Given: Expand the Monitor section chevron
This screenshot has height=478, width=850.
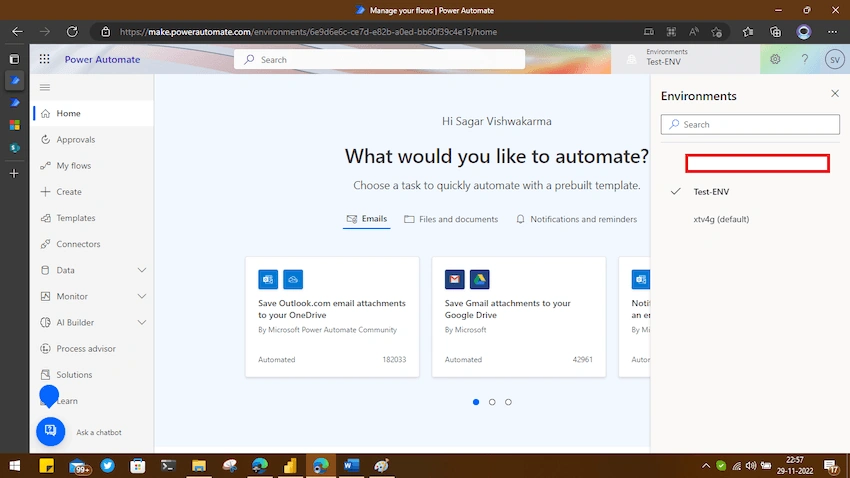Looking at the screenshot, I should coord(141,296).
